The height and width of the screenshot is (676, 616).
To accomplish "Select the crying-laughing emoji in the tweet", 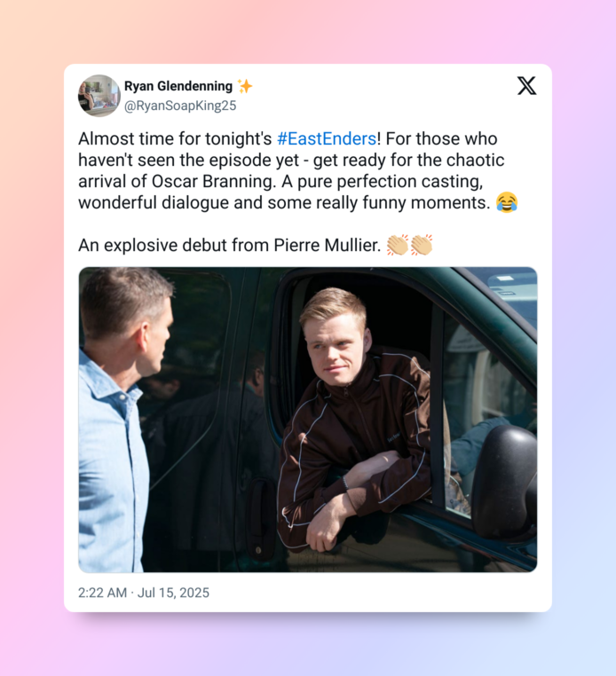I will pos(507,202).
